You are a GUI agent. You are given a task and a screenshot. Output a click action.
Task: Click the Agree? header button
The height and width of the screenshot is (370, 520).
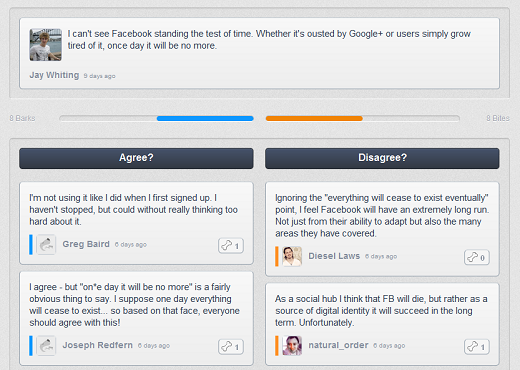(x=136, y=158)
